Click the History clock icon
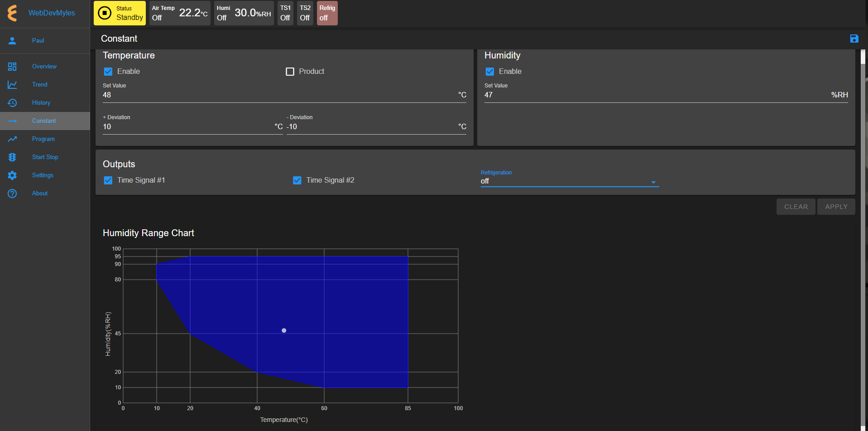This screenshot has width=868, height=431. tap(12, 103)
